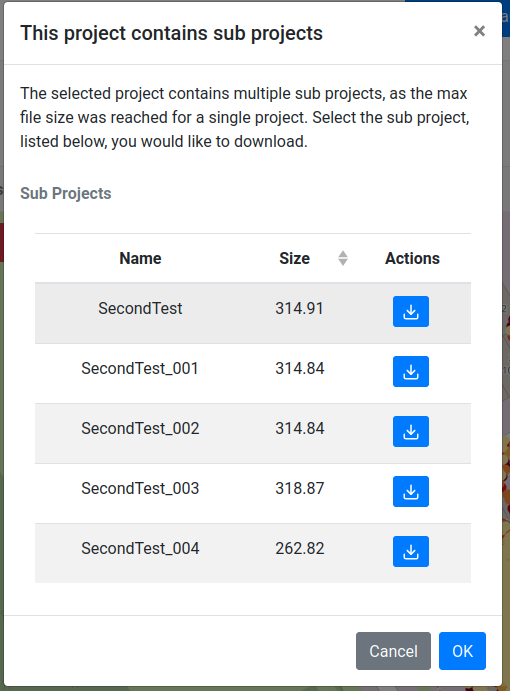The height and width of the screenshot is (691, 510).
Task: Select the SecondTest_001 name cell
Action: [140, 368]
